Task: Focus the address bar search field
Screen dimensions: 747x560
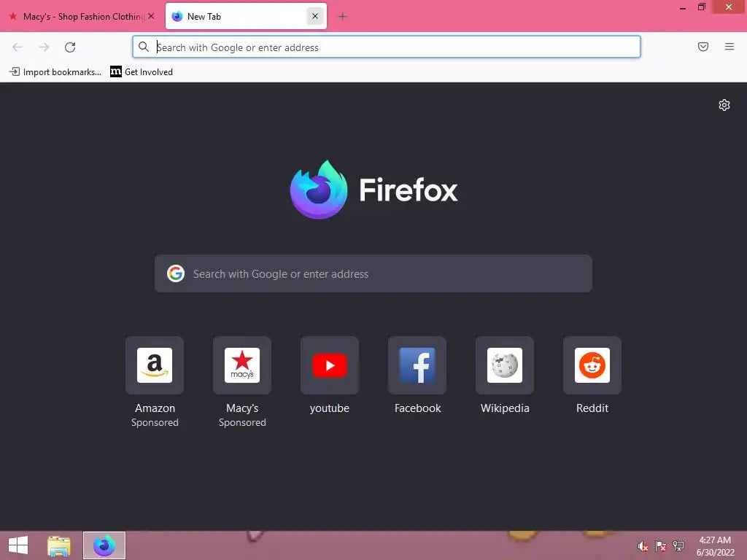Action: (387, 47)
